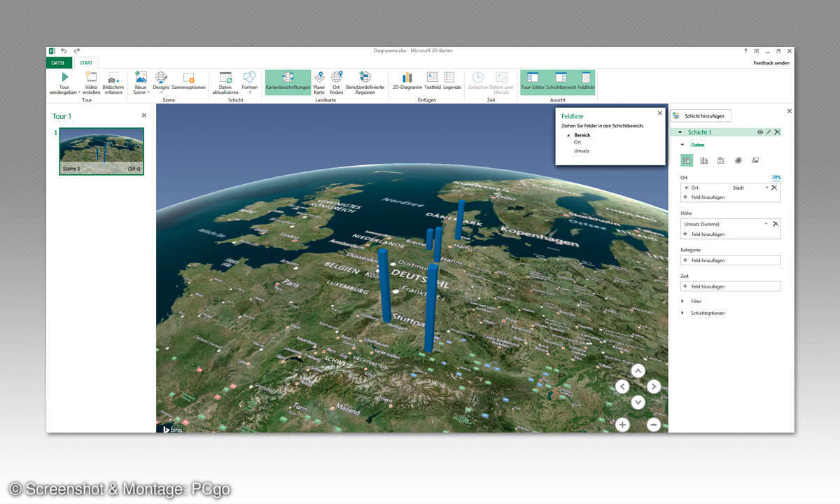Add field under Ort section
Image resolution: width=840 pixels, height=504 pixels.
(708, 197)
